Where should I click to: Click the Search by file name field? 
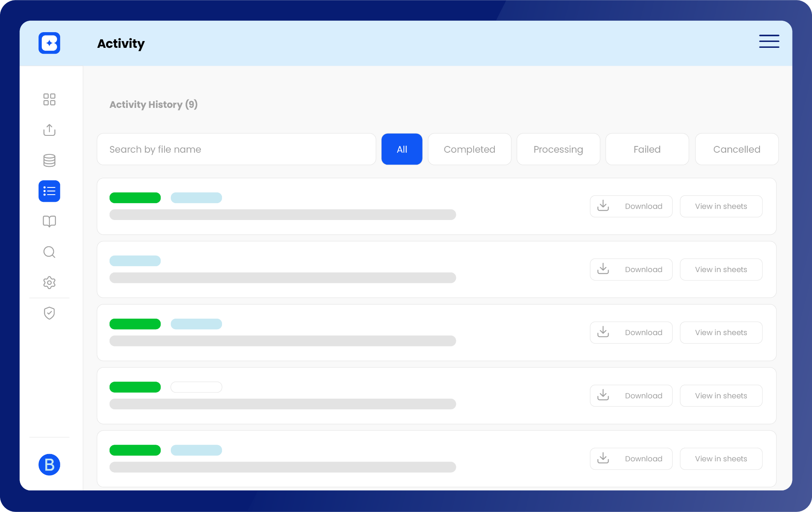(x=236, y=149)
